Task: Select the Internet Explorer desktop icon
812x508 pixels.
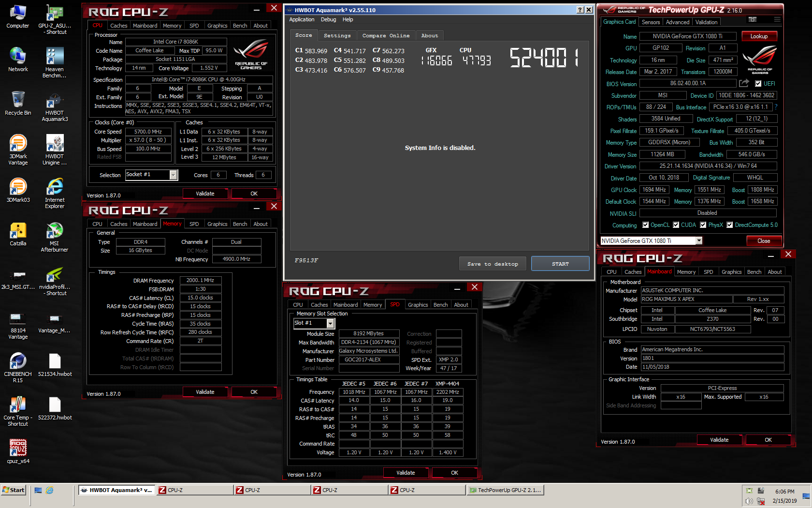Action: [55, 194]
